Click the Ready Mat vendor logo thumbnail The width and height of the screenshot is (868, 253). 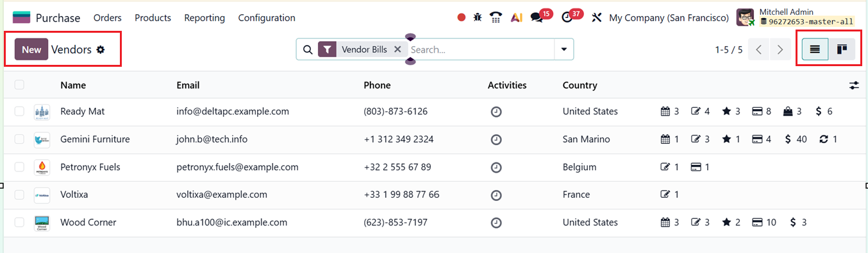pos(42,112)
